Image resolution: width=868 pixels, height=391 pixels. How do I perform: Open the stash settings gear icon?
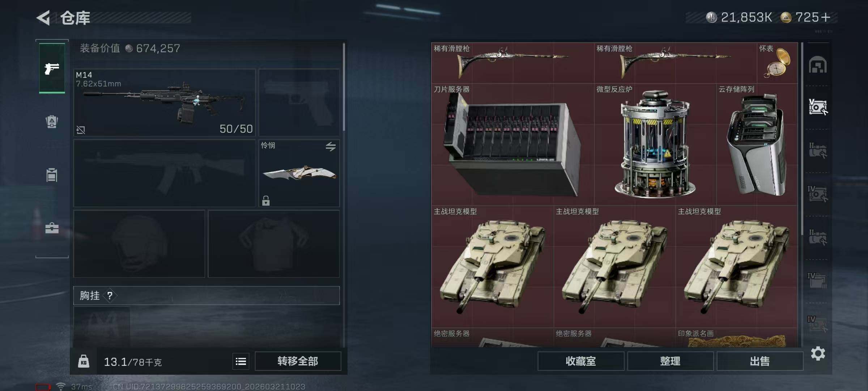tap(818, 353)
